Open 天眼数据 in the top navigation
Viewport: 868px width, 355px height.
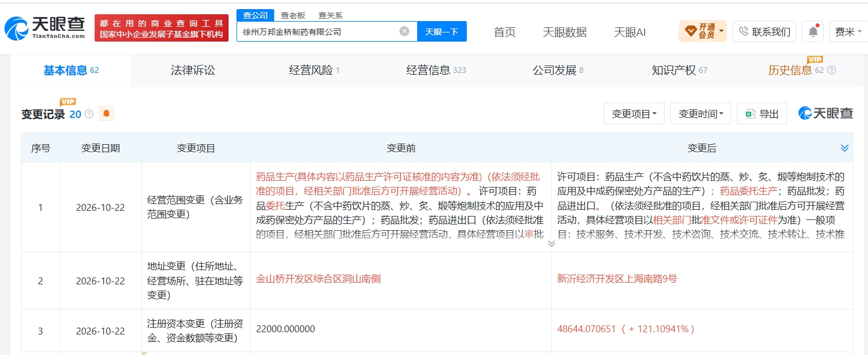[x=565, y=32]
